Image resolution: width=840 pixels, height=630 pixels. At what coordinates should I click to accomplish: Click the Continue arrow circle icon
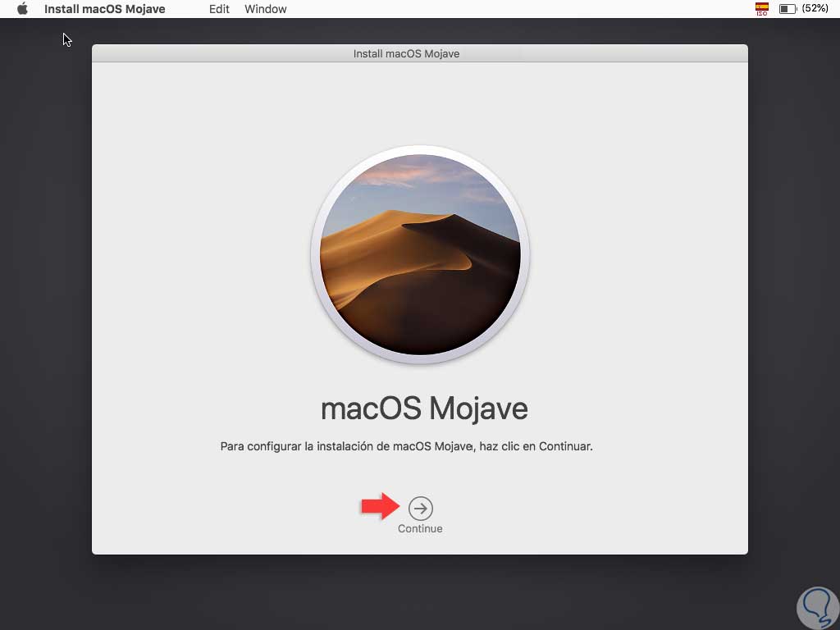tap(421, 509)
